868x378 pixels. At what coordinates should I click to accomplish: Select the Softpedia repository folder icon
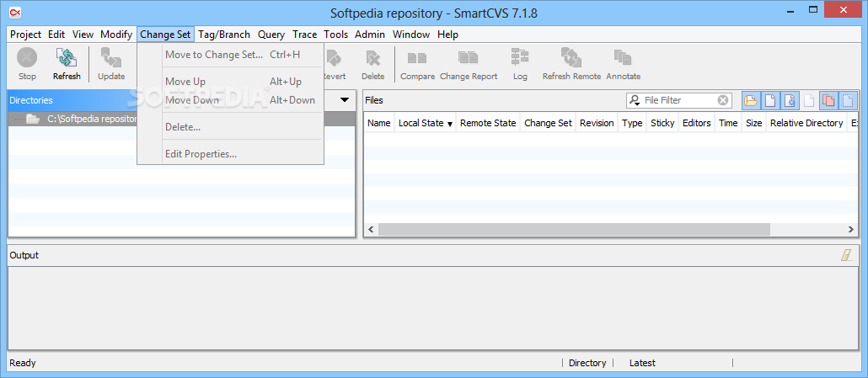32,119
